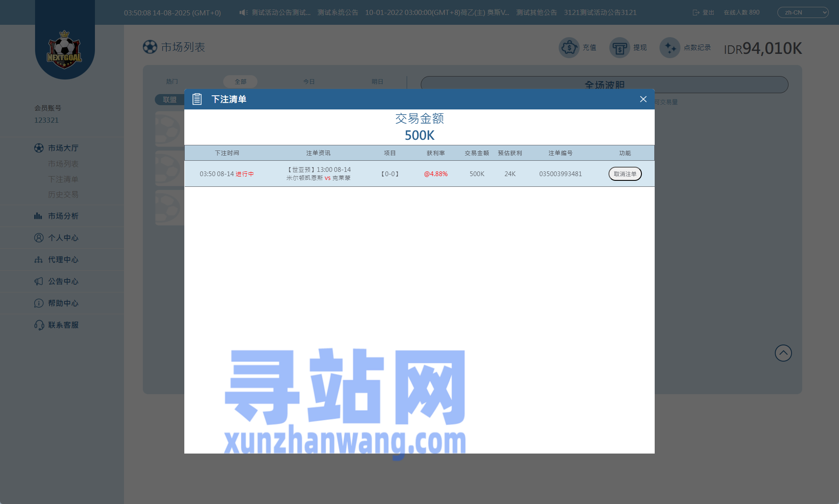Click the 注单编号 column header
839x504 pixels.
(560, 153)
